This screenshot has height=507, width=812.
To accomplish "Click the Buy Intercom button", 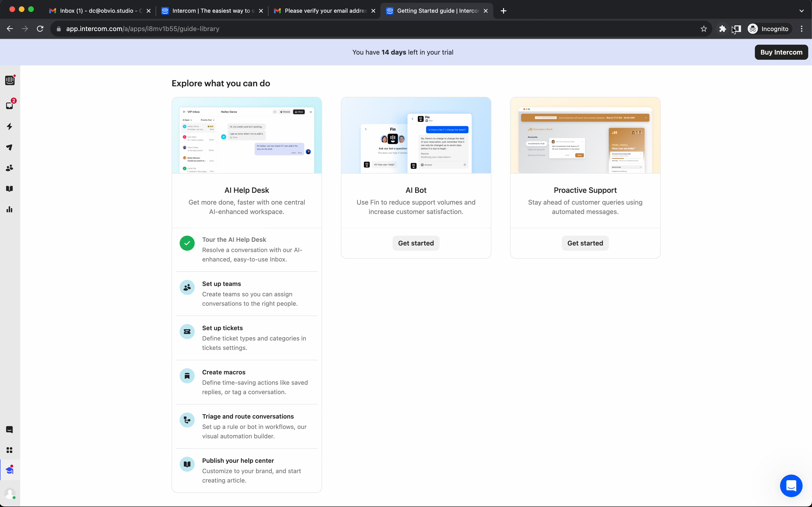I will click(781, 52).
